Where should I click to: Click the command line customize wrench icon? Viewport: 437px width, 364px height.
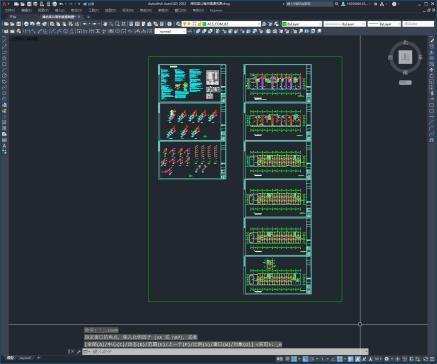[x=78, y=351]
